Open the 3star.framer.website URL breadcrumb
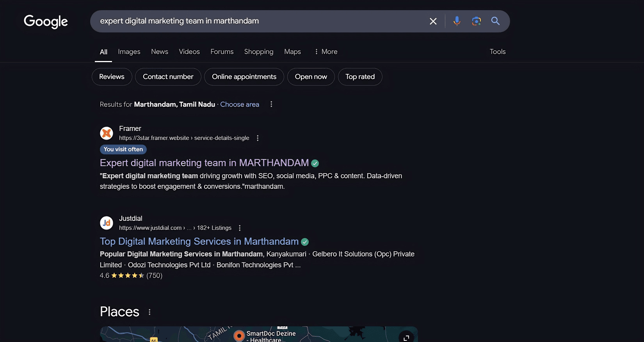The height and width of the screenshot is (342, 644). point(184,138)
